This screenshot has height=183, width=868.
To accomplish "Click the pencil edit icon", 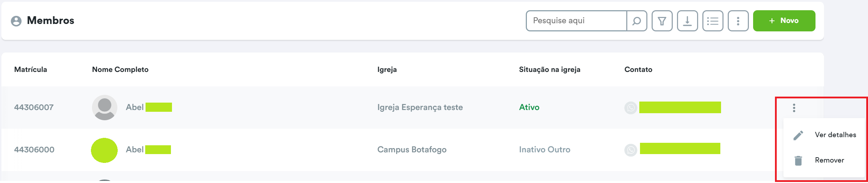I will click(798, 135).
